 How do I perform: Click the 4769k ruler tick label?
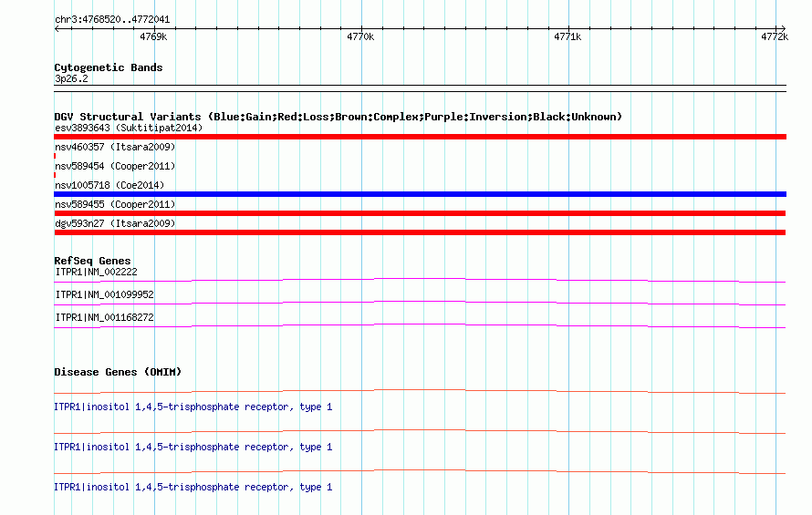[153, 36]
